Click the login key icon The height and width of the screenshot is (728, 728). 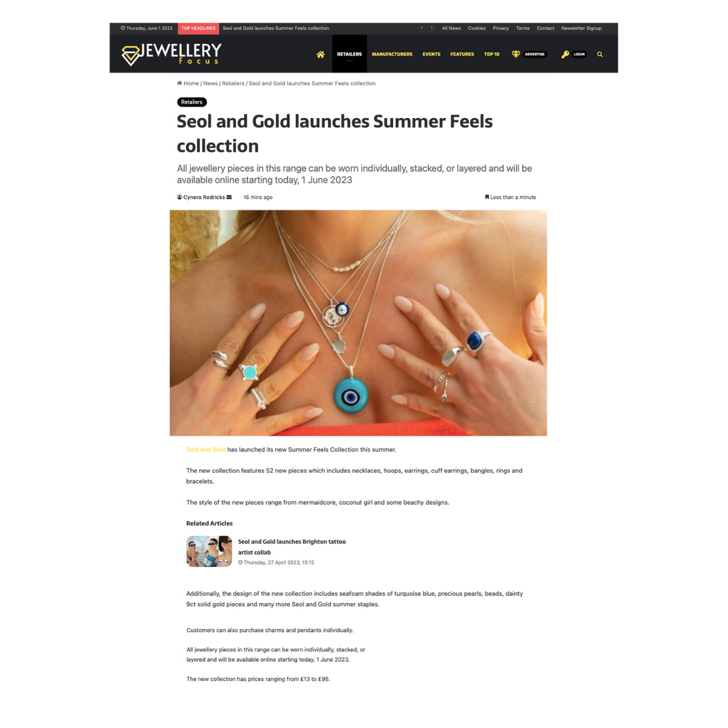565,54
